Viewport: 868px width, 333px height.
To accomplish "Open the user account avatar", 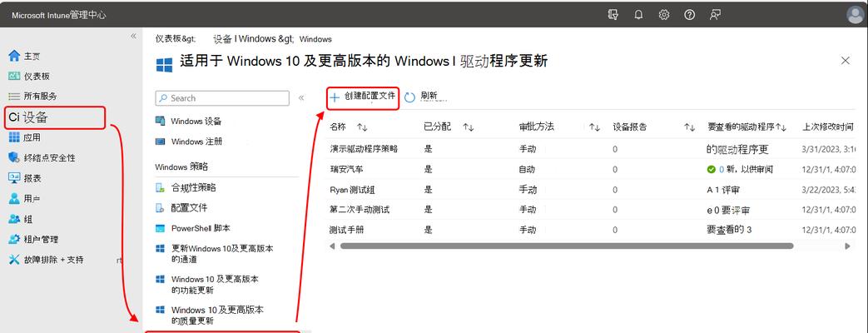I will pos(856,15).
